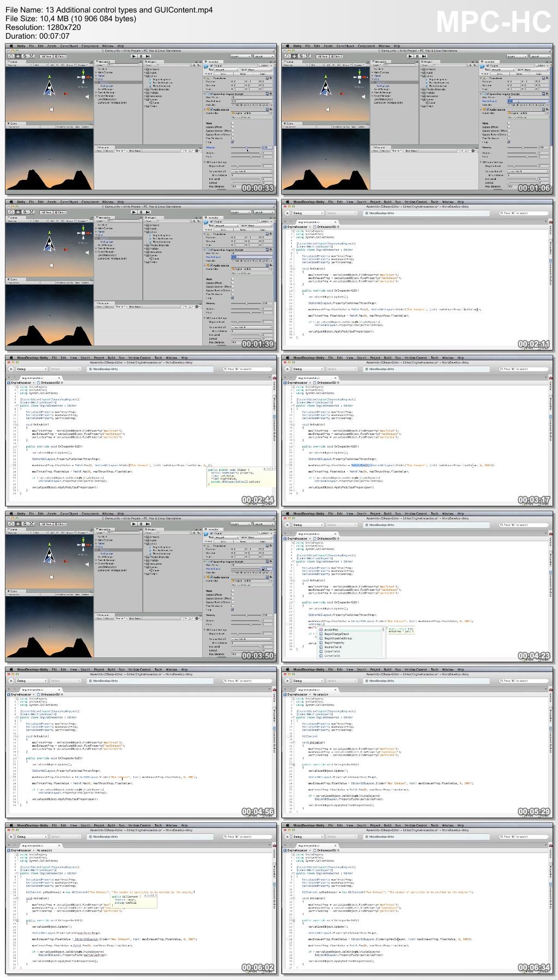
Task: Click the Run button in 00:02:11 MonoDevelop thumbnail
Action: [287, 213]
